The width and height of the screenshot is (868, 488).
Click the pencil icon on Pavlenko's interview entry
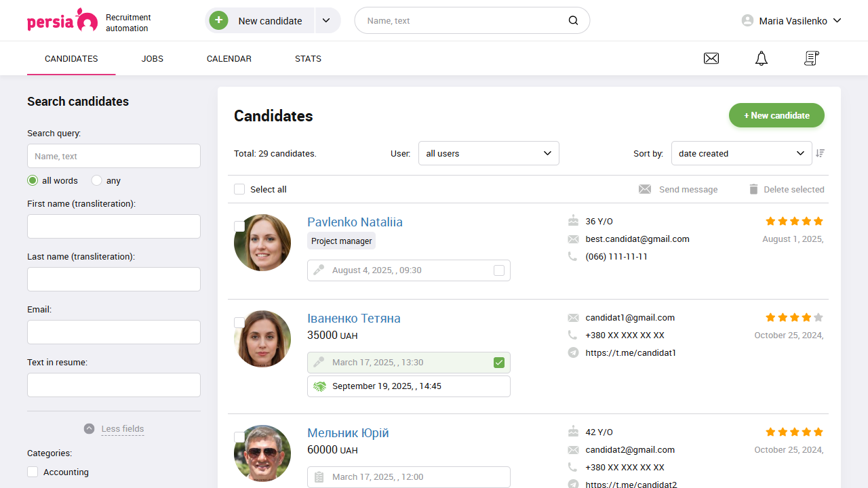point(318,270)
